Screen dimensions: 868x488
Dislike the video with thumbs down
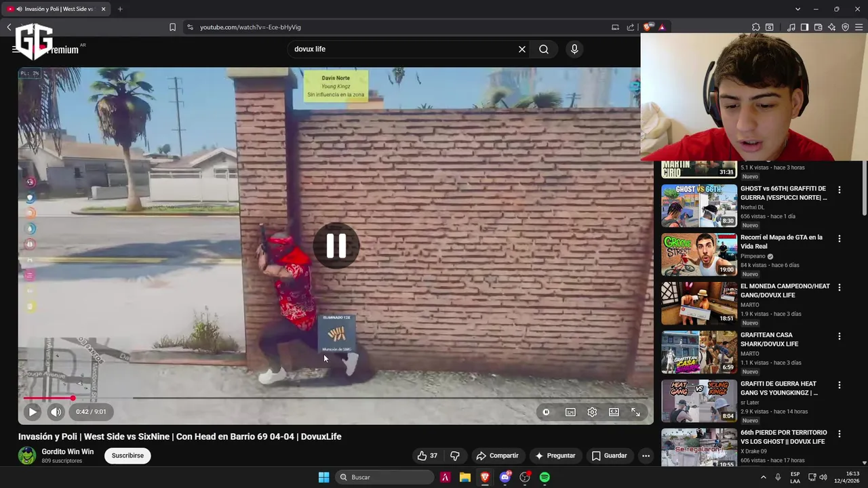455,455
